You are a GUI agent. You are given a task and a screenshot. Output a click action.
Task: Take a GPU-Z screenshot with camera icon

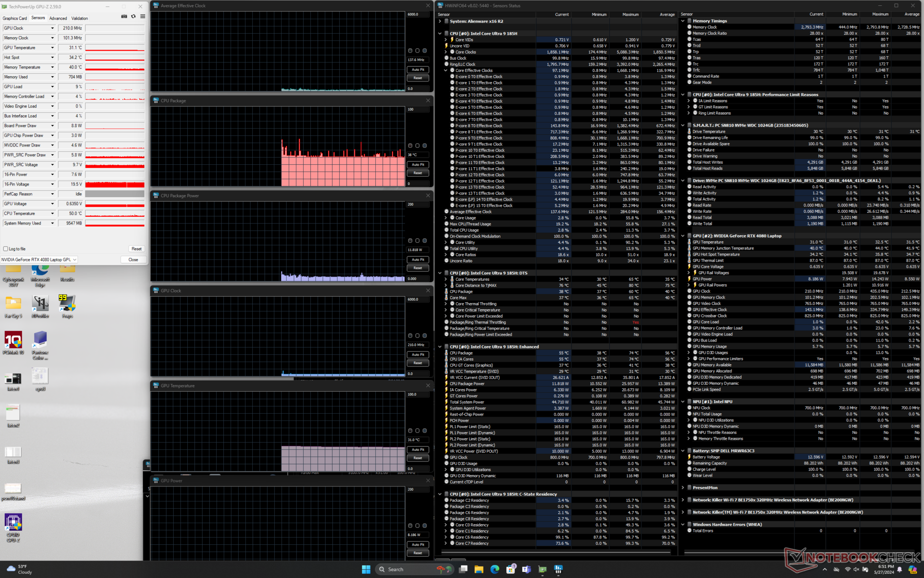click(124, 16)
